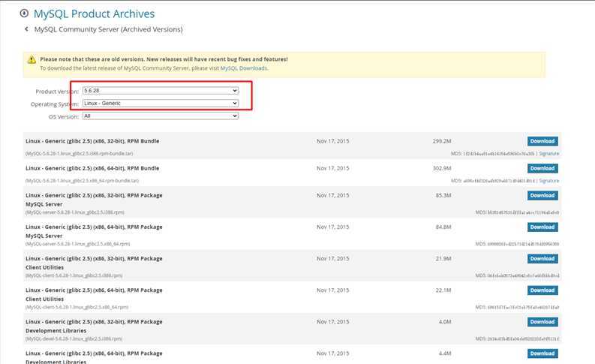Viewport: 595px width, 364px height.
Task: Click the Nov 17, 2015 date of 64-bit RPM Bundle
Action: click(x=333, y=168)
